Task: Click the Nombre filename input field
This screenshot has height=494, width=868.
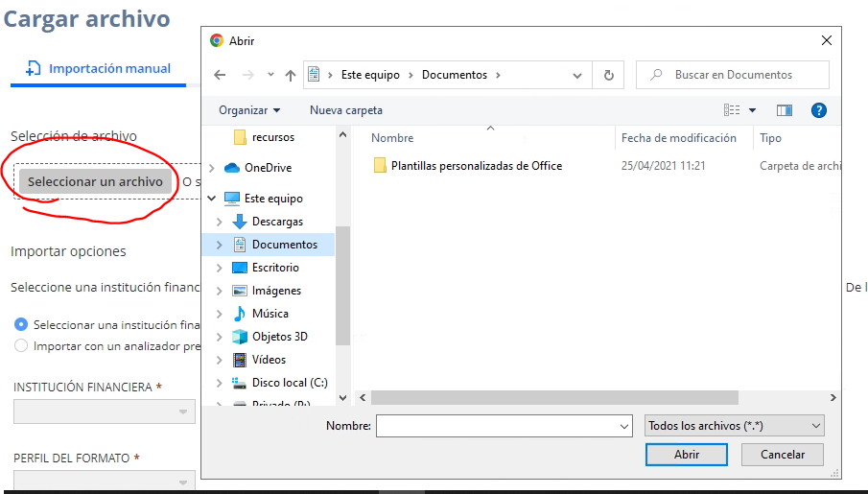Action: (497, 425)
